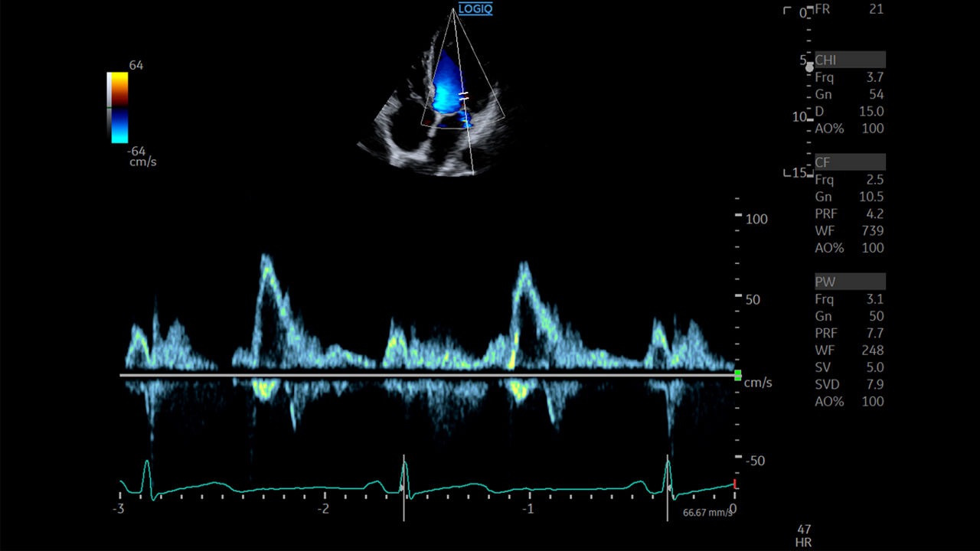Select the CF parameter header
Screen dimensions: 980x551
point(850,162)
